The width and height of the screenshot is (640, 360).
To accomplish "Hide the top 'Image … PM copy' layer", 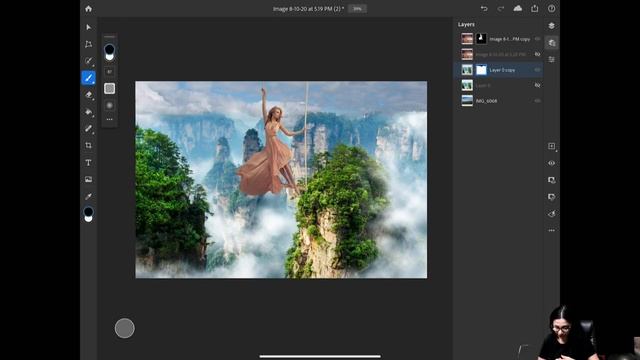I will pyautogui.click(x=538, y=39).
